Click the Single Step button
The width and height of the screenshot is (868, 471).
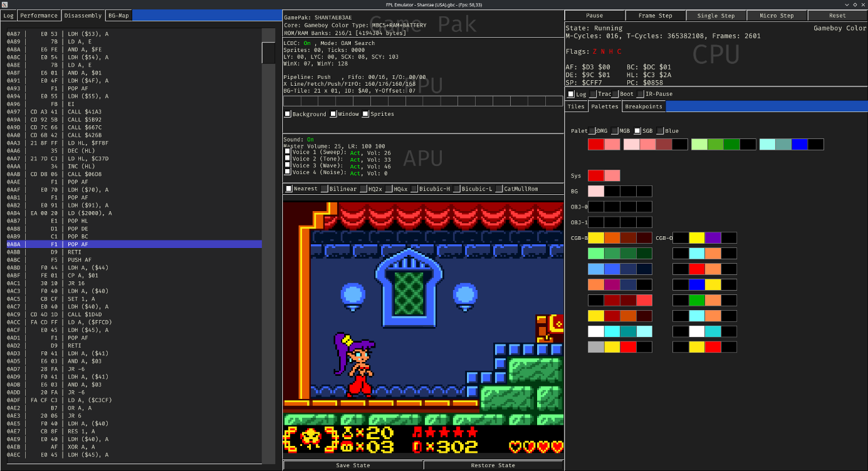(x=716, y=16)
